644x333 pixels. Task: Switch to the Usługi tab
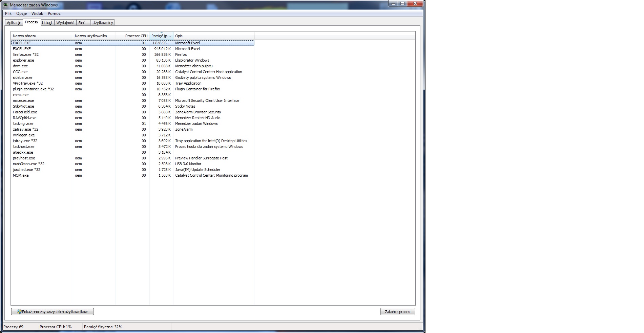(47, 22)
